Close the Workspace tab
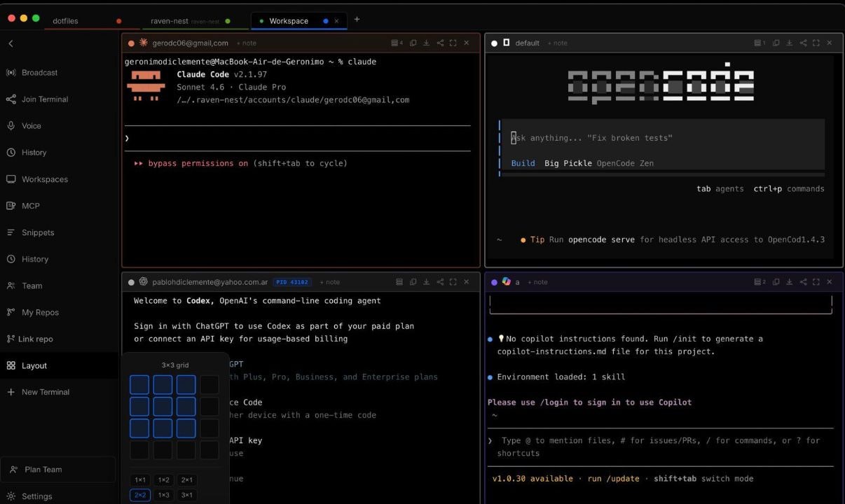This screenshot has width=845, height=504. click(x=336, y=21)
